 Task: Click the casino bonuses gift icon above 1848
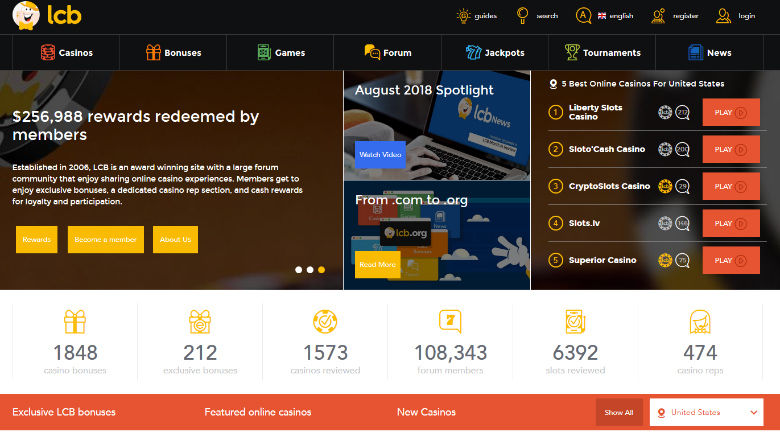point(75,322)
